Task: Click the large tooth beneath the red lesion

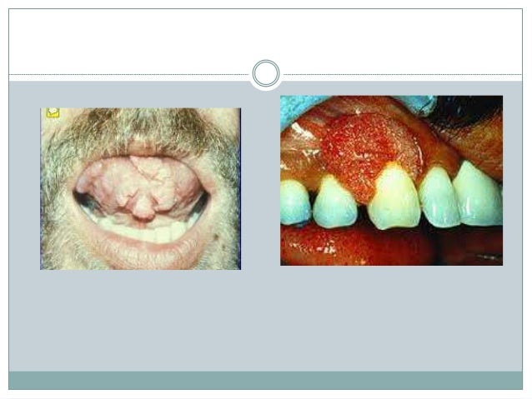Action: 394,197
